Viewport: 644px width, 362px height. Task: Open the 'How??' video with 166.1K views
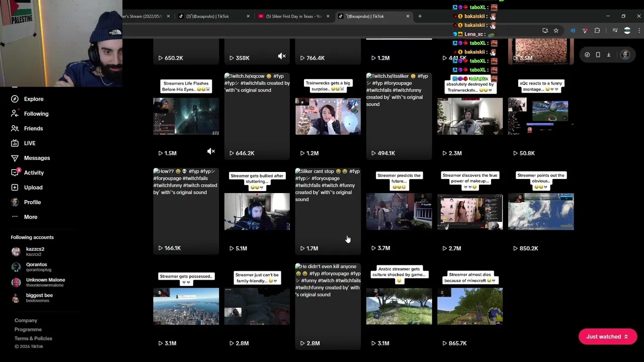(x=186, y=211)
